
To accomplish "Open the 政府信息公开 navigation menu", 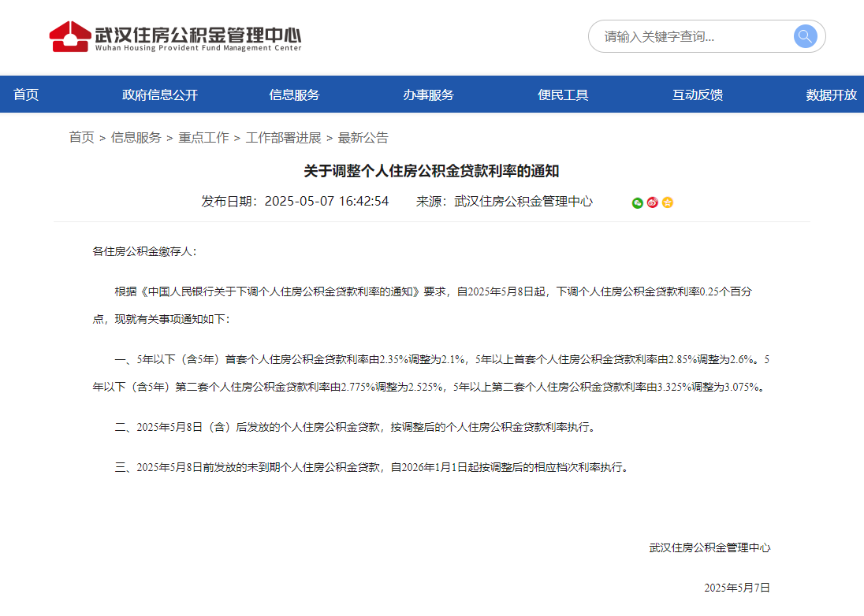I will click(x=160, y=95).
